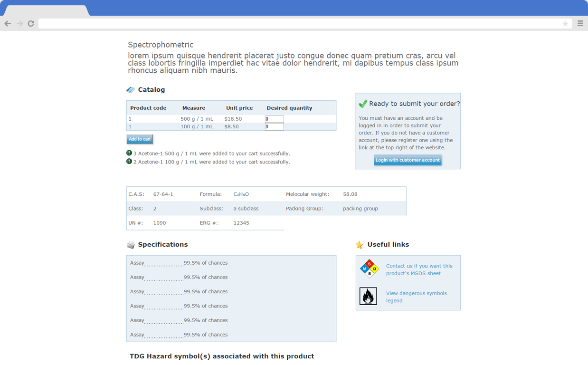Click the info icon beside 100 g cart message
Image resolution: width=588 pixels, height=365 pixels.
point(129,162)
